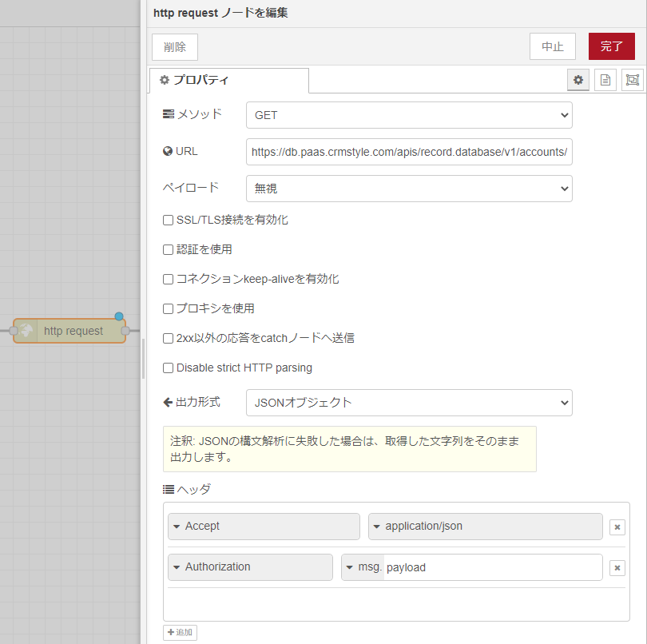This screenshot has height=644, width=647.
Task: Click the payload value input field
Action: point(493,567)
